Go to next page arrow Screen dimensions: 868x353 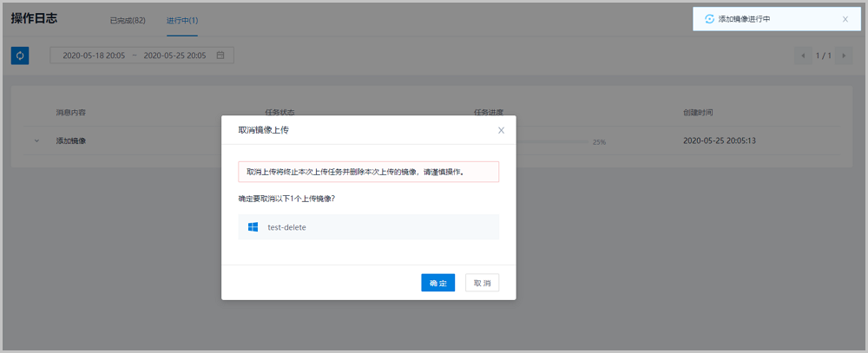pyautogui.click(x=843, y=56)
